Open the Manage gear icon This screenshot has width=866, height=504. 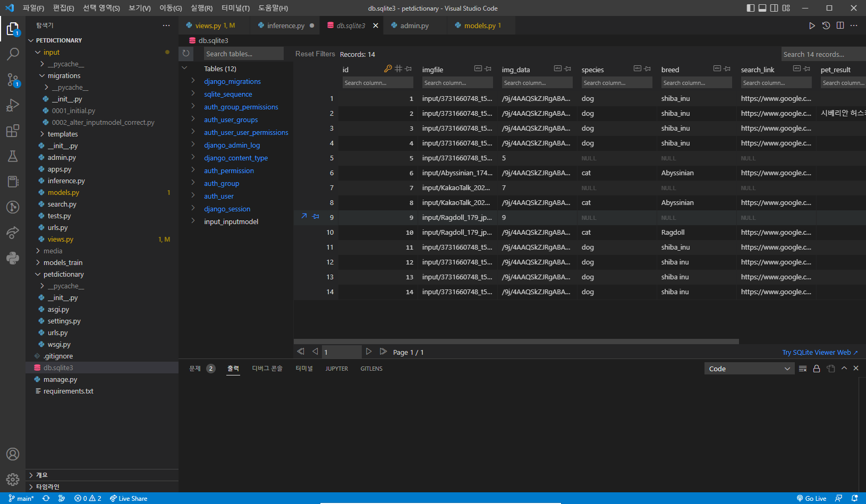[x=13, y=480]
